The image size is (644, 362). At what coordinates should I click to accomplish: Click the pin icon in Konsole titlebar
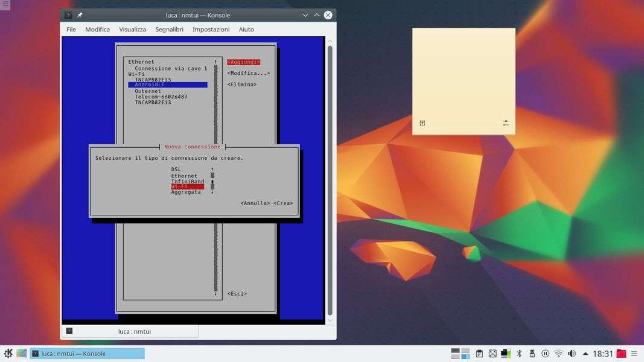click(80, 15)
